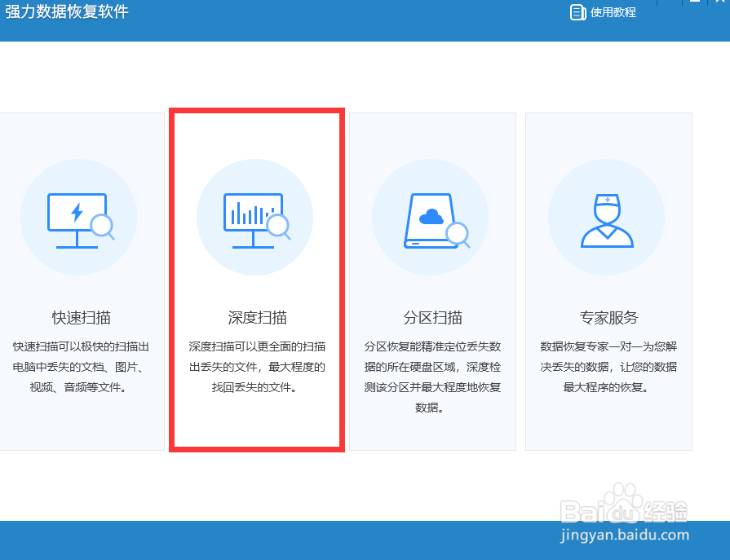
Task: Click text 视频、音频等文件。
Action: point(79,387)
